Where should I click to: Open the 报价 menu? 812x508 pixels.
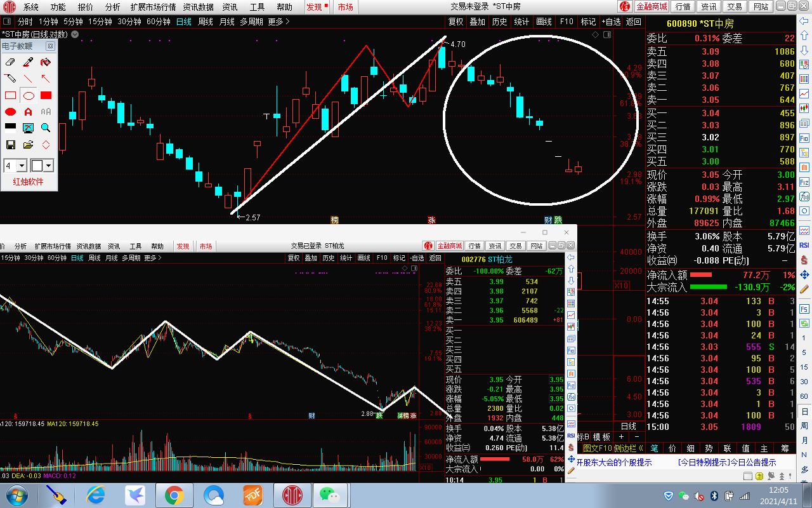[x=85, y=7]
